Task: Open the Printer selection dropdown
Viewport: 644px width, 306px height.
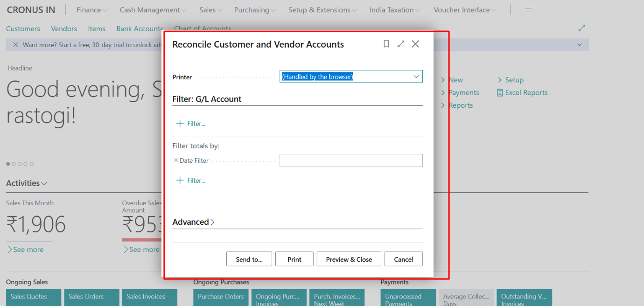Action: (416, 76)
